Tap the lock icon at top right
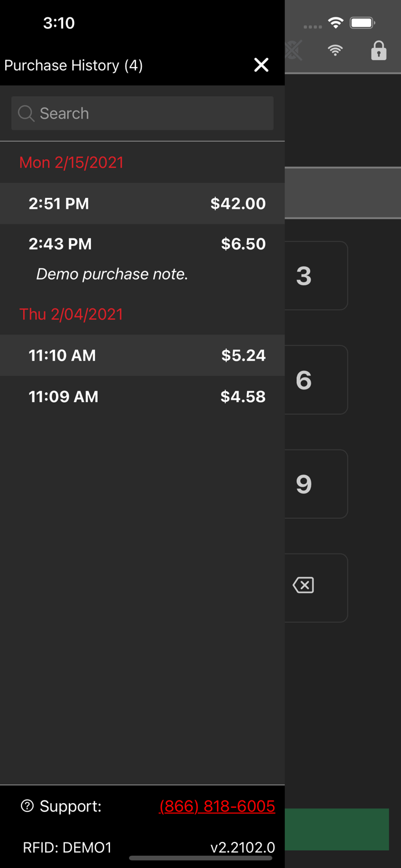 point(378,51)
